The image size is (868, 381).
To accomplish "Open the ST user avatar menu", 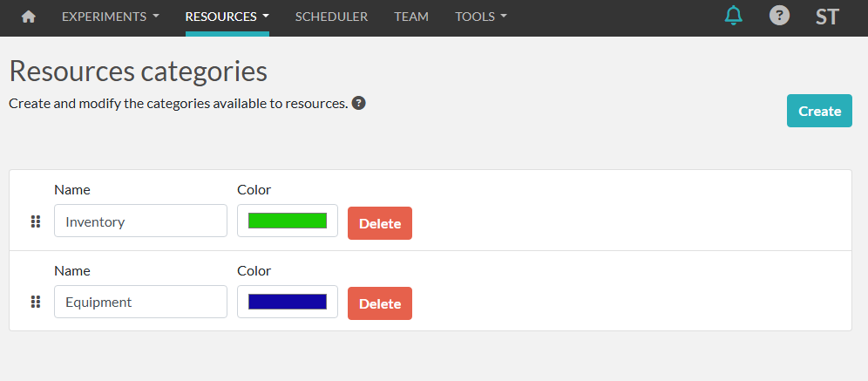I will 827,17.
